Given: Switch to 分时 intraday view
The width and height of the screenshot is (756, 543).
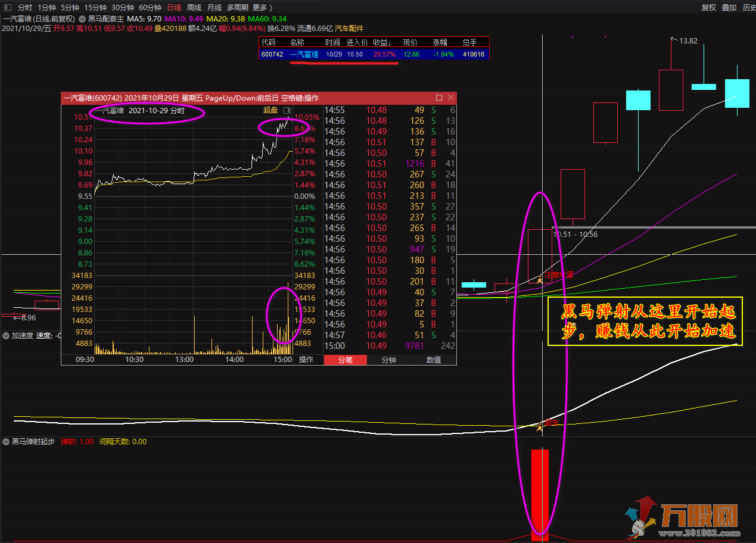Looking at the screenshot, I should coord(24,8).
